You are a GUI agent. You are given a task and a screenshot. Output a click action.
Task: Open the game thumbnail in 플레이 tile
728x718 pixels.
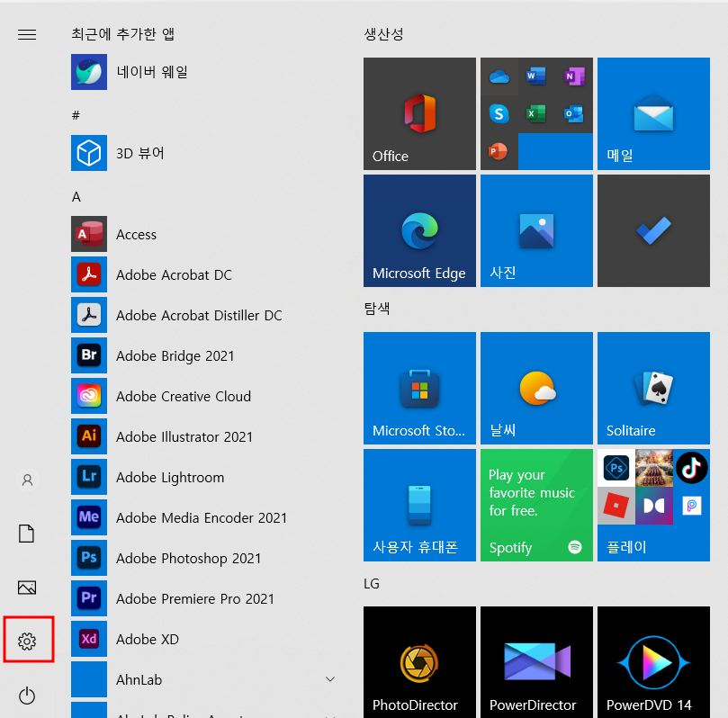tap(653, 467)
